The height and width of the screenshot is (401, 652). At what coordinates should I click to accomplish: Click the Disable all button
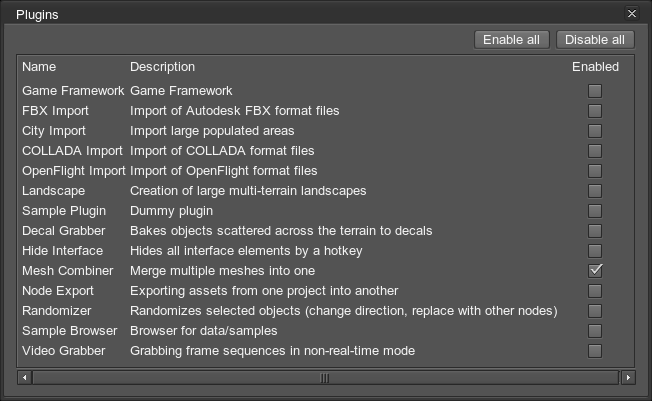click(x=595, y=39)
